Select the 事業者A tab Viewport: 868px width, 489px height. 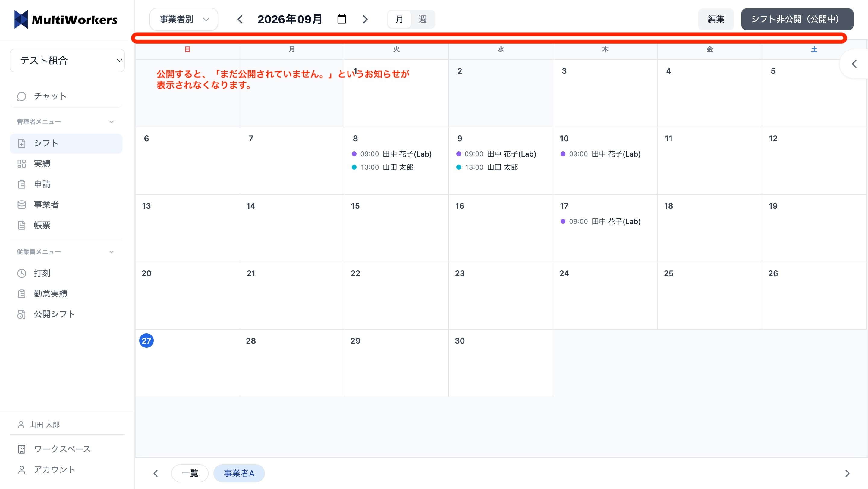(x=239, y=473)
